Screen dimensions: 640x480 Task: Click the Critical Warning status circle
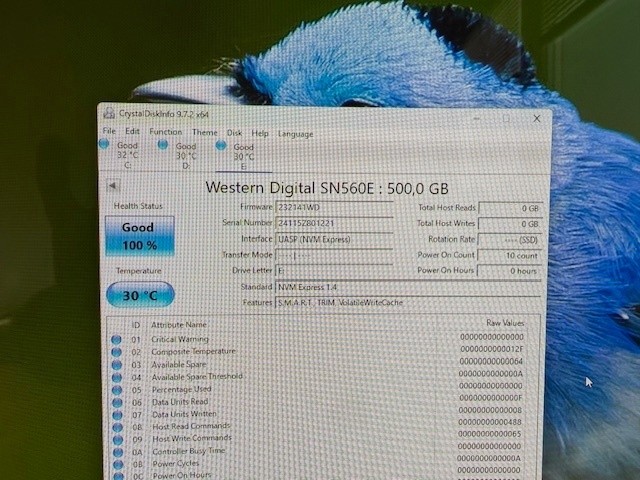pyautogui.click(x=117, y=340)
